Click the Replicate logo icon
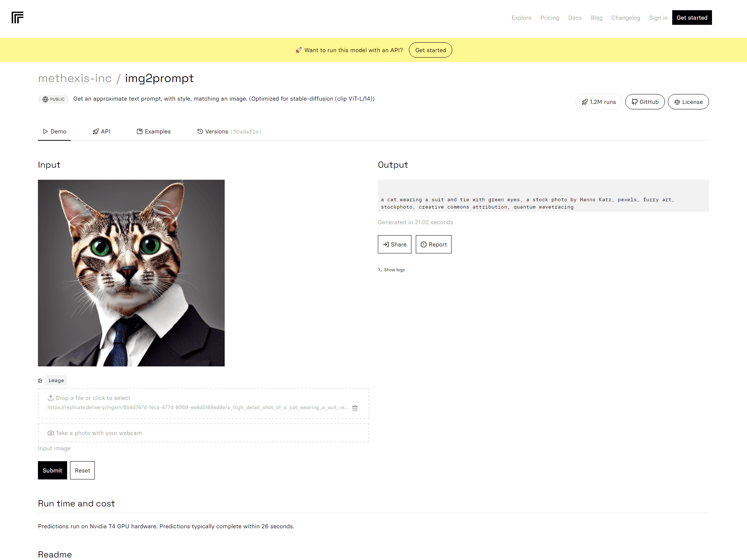This screenshot has height=560, width=747. click(x=18, y=17)
